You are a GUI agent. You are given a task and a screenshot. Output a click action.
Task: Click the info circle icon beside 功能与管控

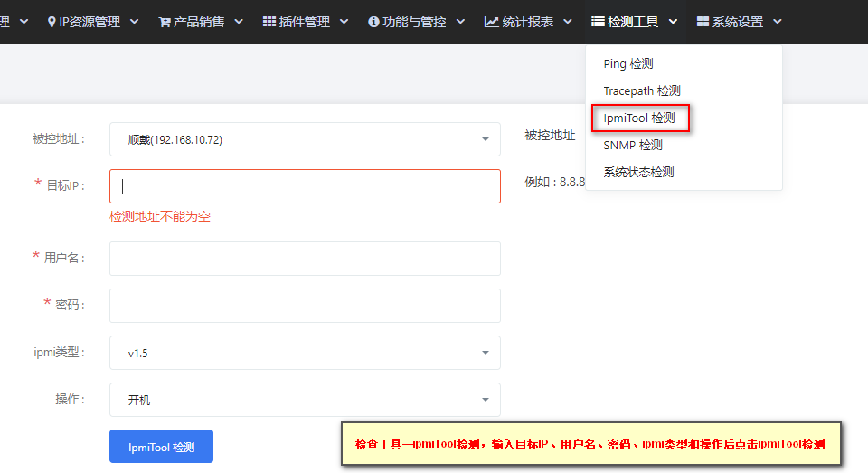(x=373, y=22)
